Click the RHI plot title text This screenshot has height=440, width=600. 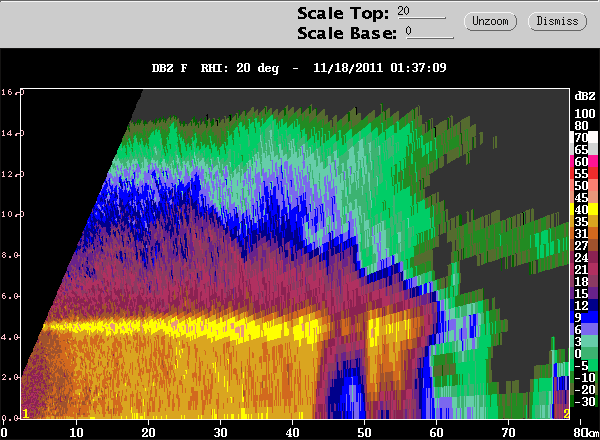click(299, 68)
